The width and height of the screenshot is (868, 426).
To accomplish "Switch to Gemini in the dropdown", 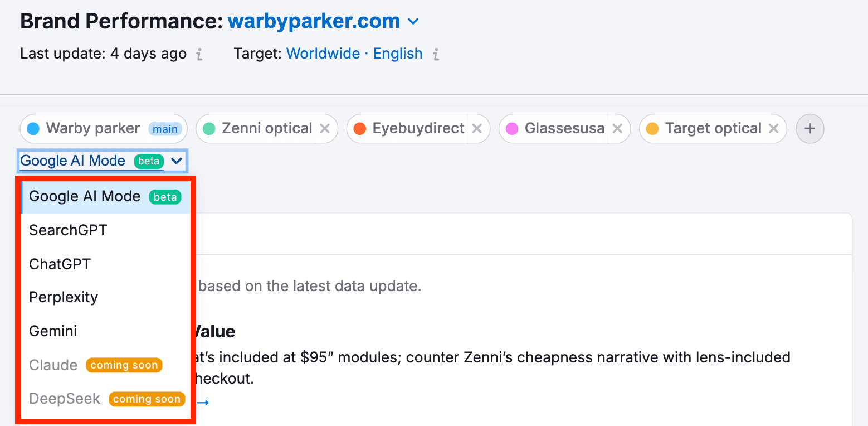I will click(x=53, y=331).
